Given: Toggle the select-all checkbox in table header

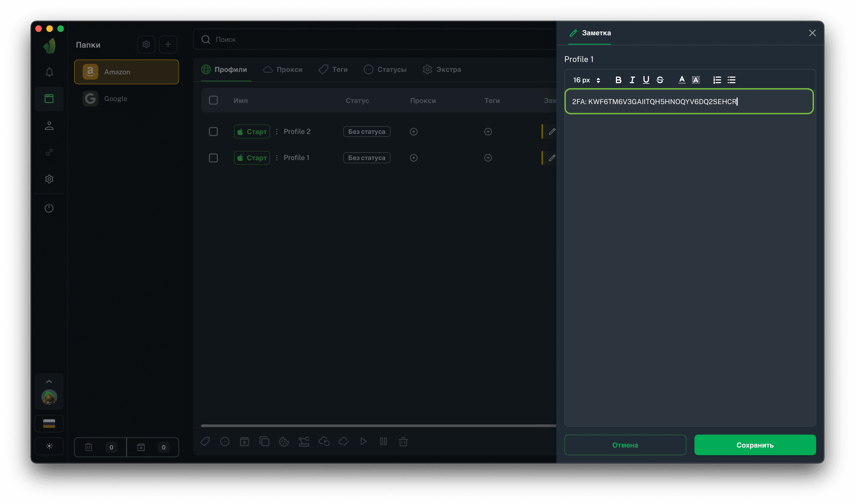Looking at the screenshot, I should [x=213, y=100].
